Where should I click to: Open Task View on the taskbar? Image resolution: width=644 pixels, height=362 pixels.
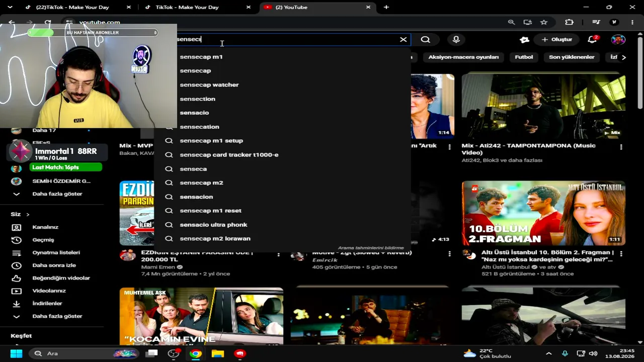point(151,353)
